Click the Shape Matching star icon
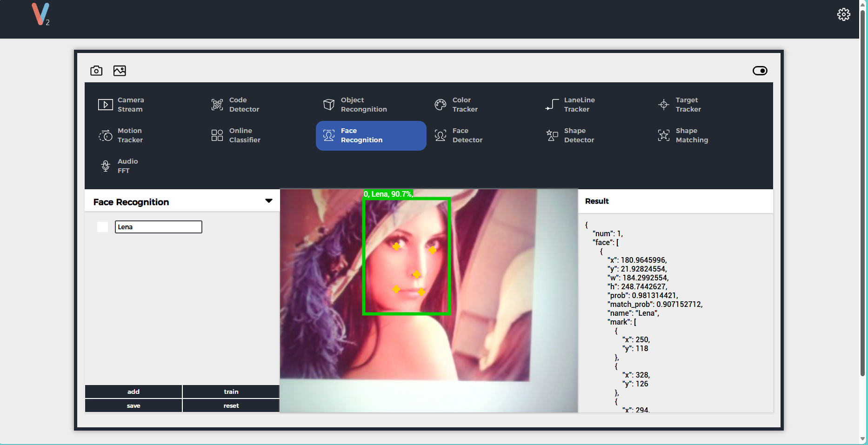Image resolution: width=868 pixels, height=445 pixels. coord(664,135)
